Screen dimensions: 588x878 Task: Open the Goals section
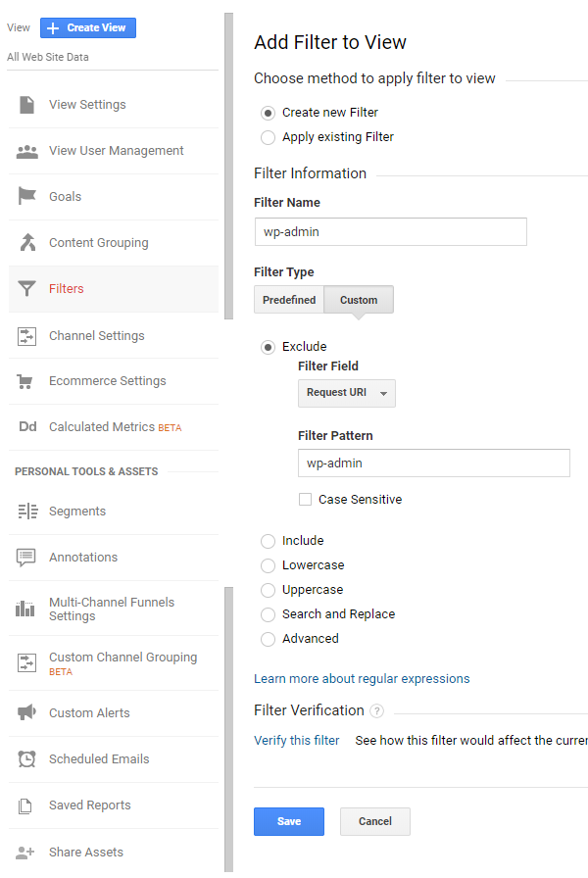pos(63,196)
